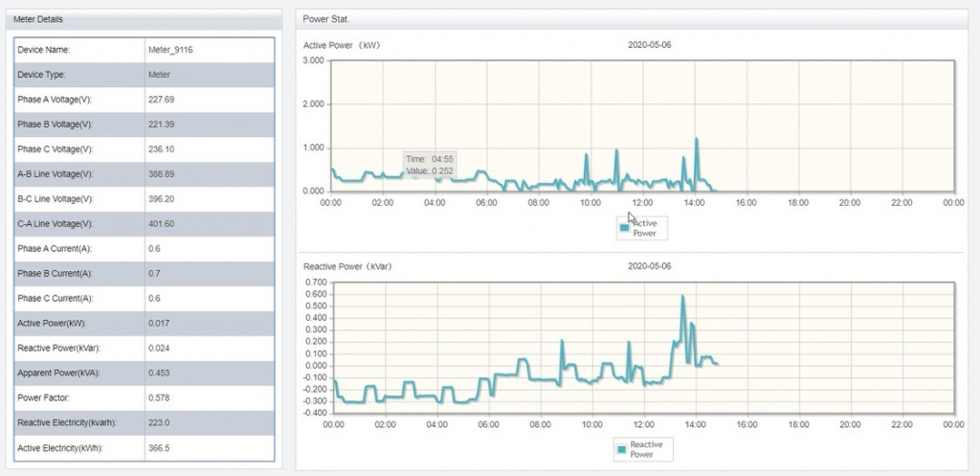This screenshot has width=980, height=476.
Task: Select the Power Stat. panel header
Action: point(323,19)
